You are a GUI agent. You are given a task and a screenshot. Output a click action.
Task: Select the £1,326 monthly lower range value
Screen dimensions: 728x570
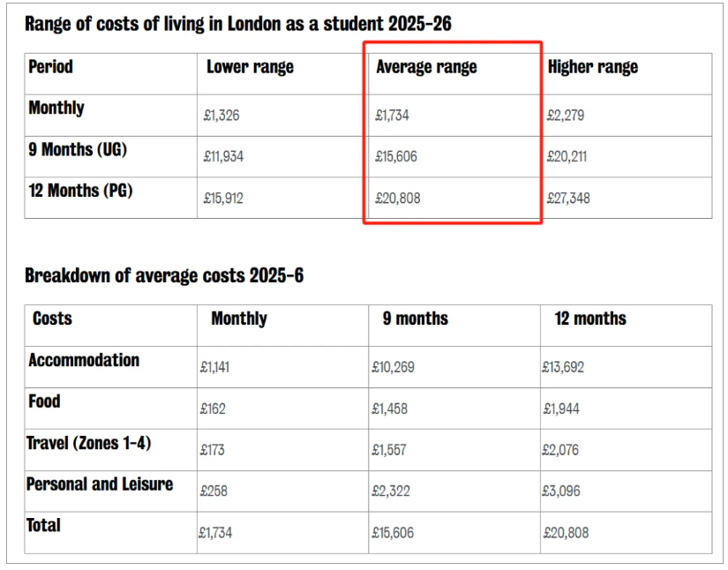(221, 116)
